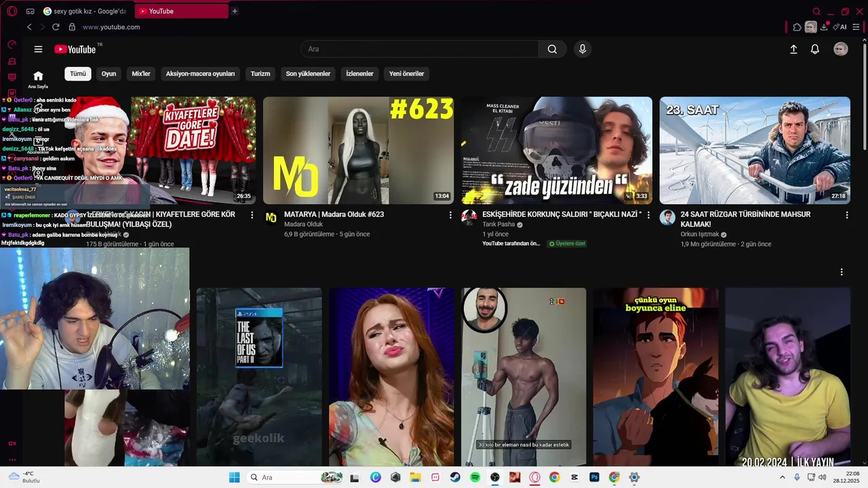Open File Explorer from the taskbar
Image resolution: width=868 pixels, height=488 pixels.
415,477
